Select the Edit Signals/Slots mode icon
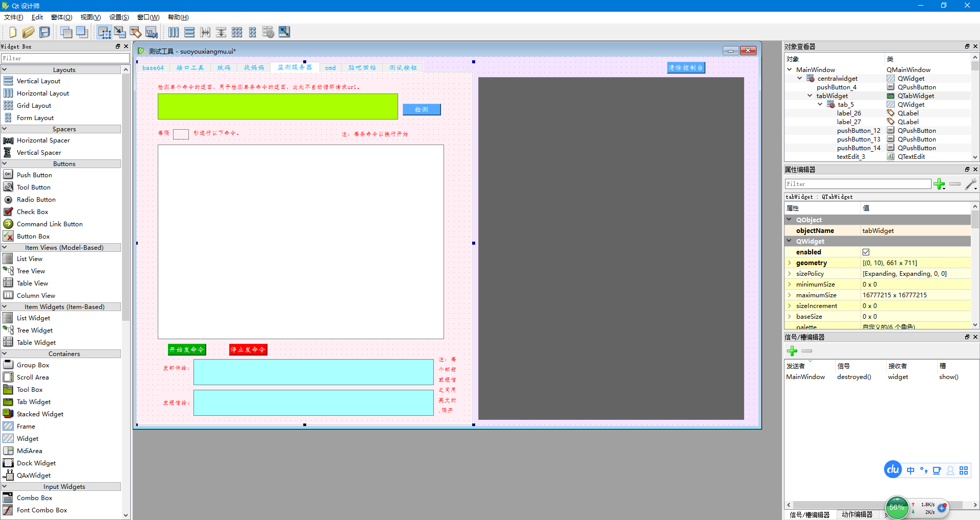 tap(120, 32)
